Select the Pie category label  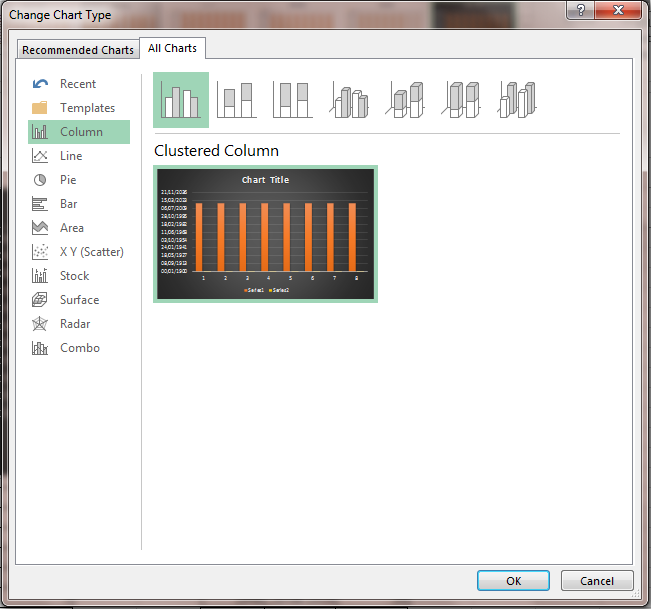[68, 180]
